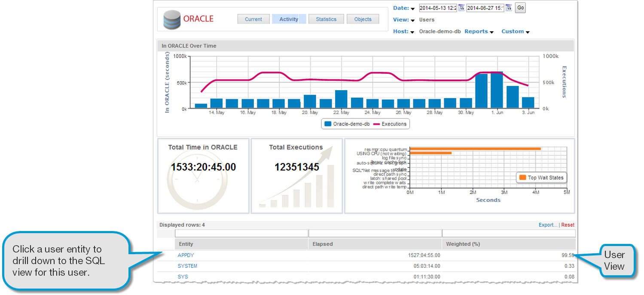Open the end date calendar picker icon
Screen dimensions: 644x295
pos(509,8)
